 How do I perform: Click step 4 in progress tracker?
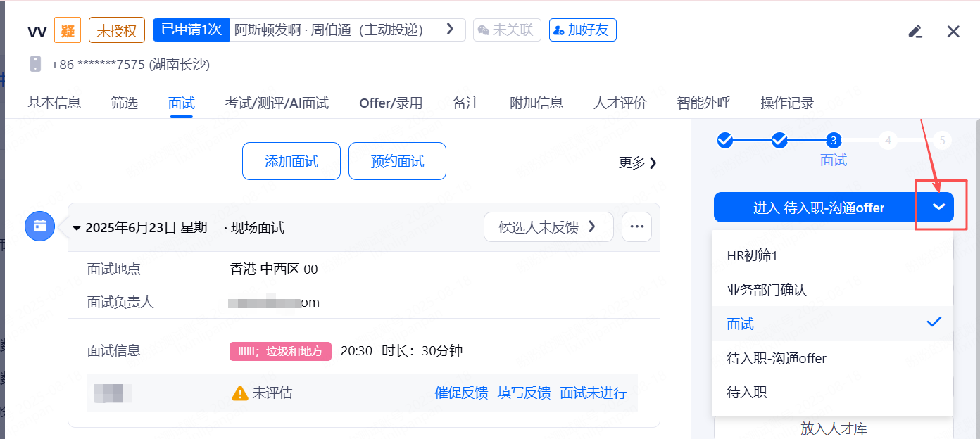tap(888, 141)
